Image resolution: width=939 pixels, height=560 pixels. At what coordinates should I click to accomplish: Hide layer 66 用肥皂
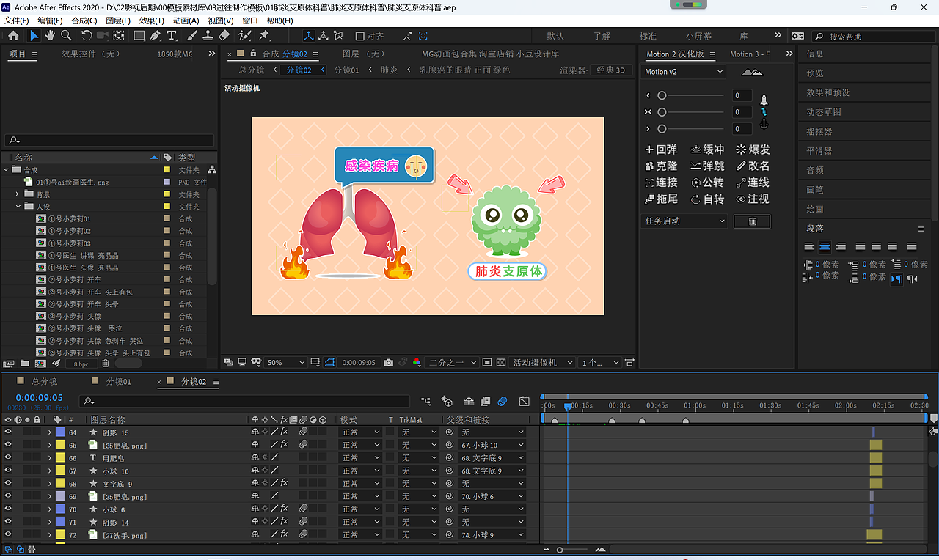point(8,458)
